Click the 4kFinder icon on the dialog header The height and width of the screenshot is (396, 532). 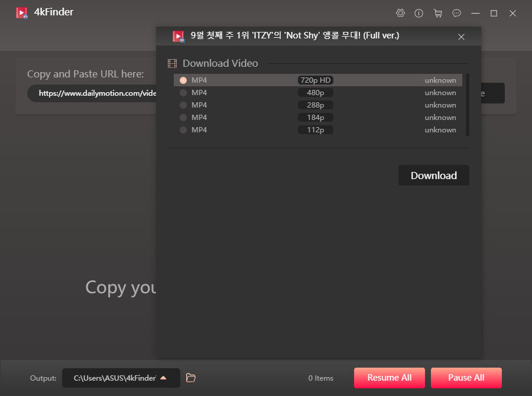(x=178, y=36)
